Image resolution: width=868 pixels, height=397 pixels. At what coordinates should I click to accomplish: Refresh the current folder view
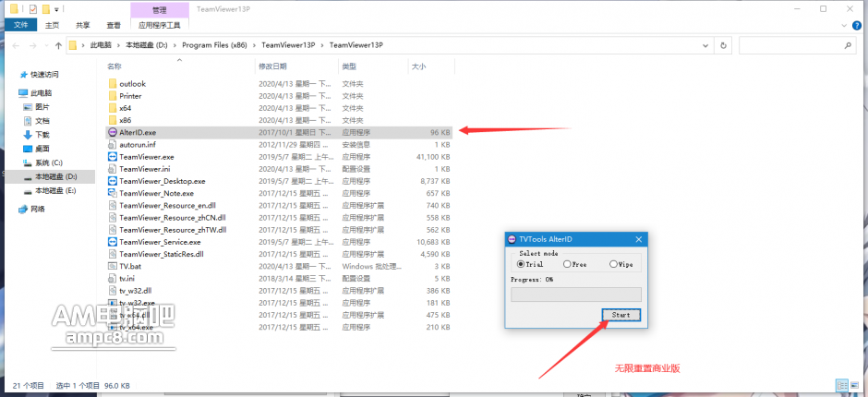(x=723, y=45)
